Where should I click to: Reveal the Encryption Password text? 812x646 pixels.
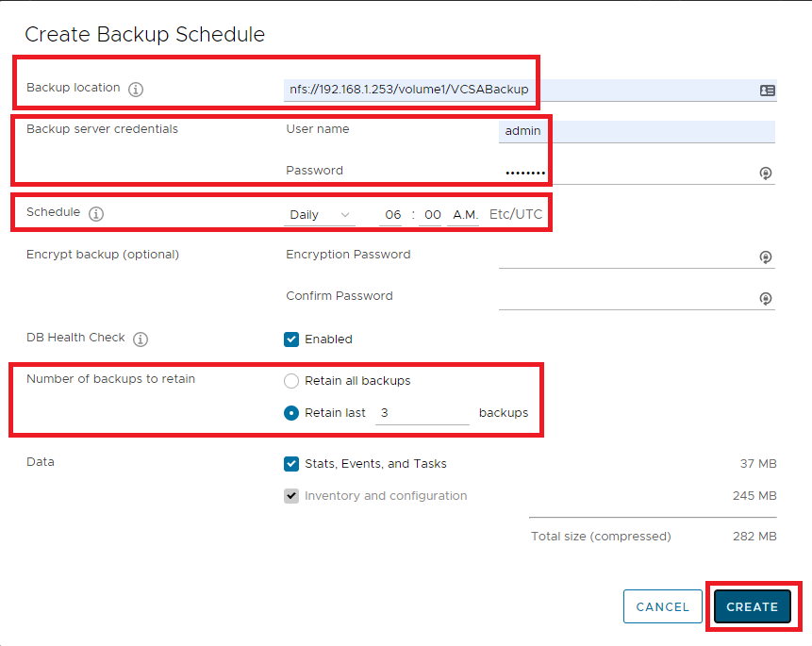766,257
